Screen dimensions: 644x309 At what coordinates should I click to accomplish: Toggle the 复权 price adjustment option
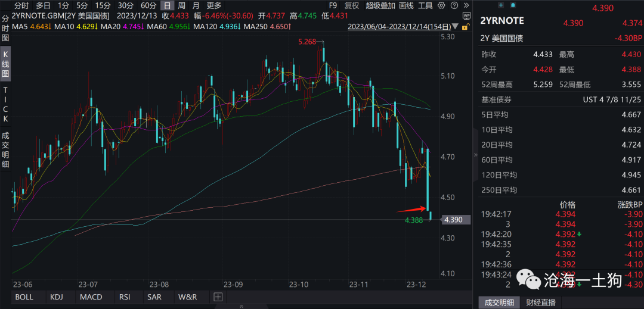pos(352,5)
